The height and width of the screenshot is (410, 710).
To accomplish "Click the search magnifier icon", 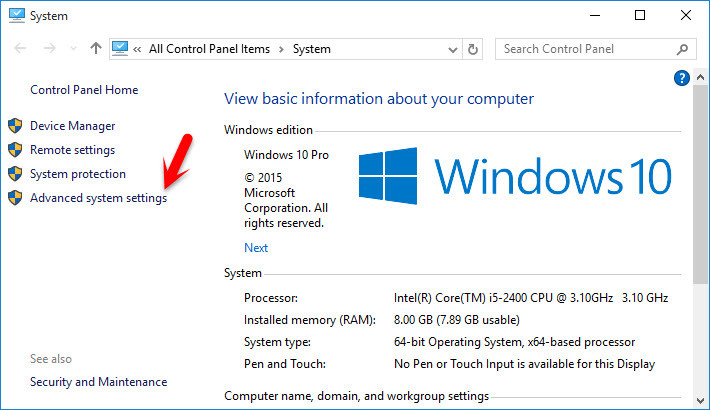I will coord(682,49).
